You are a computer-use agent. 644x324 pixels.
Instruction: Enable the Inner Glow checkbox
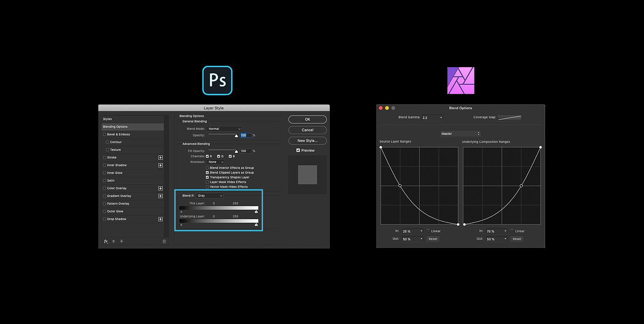tap(105, 173)
